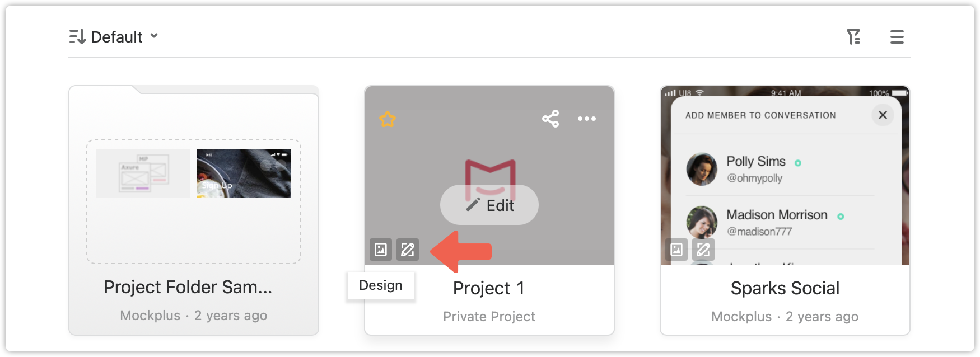Open the project filter icon
Screen dimensions: 980x357
[853, 37]
